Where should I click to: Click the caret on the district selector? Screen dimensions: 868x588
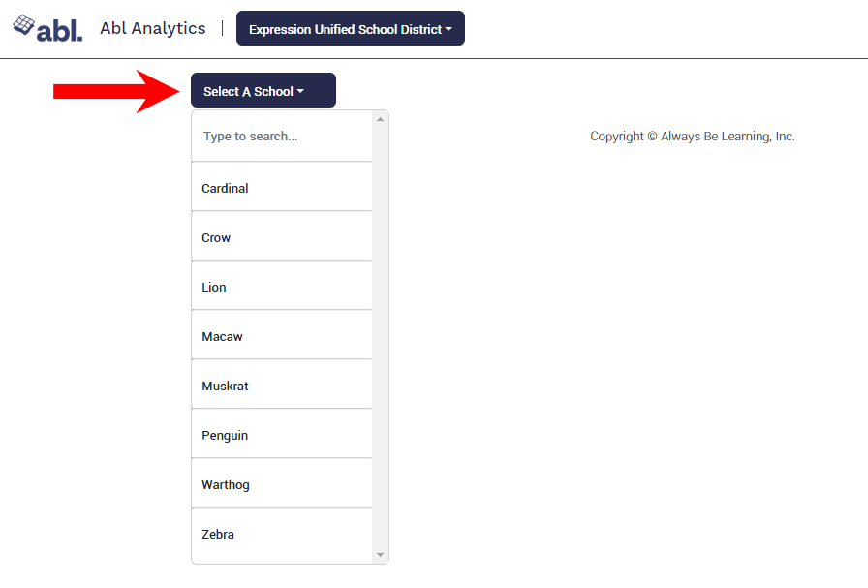(449, 29)
